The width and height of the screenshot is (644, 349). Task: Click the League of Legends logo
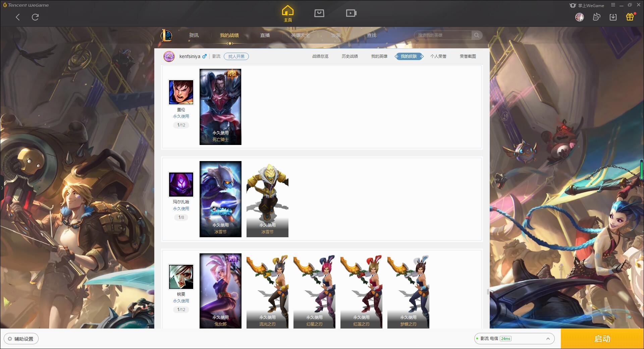166,35
